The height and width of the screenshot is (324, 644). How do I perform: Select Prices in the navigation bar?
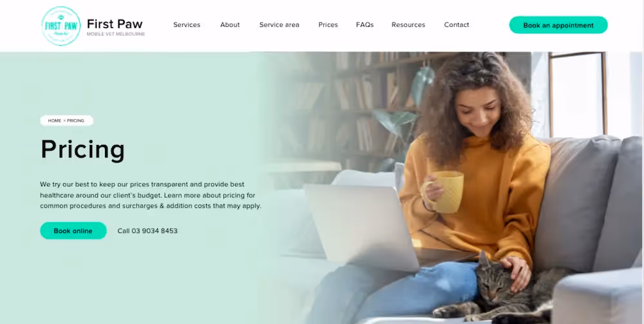click(328, 24)
